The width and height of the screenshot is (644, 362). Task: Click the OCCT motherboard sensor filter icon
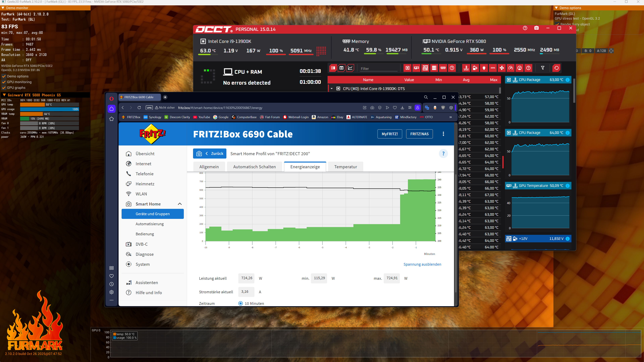425,68
